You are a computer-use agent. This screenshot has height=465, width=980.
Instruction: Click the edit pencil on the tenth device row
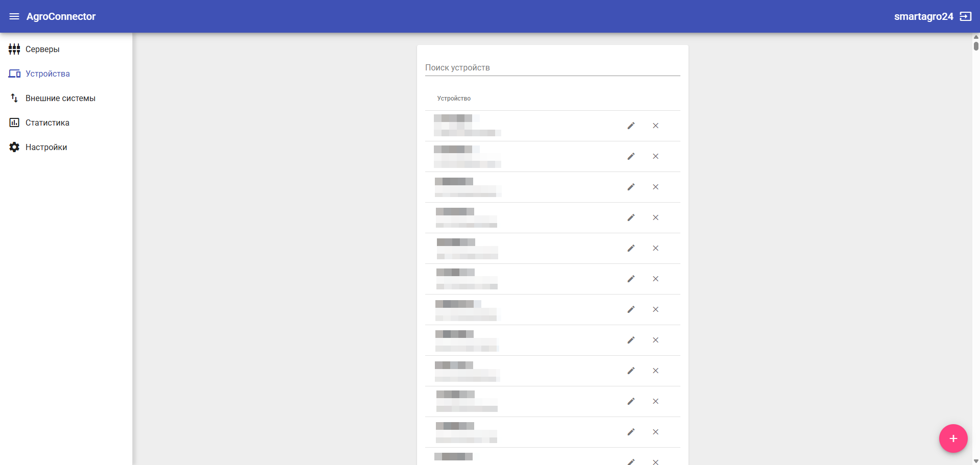[631, 401]
